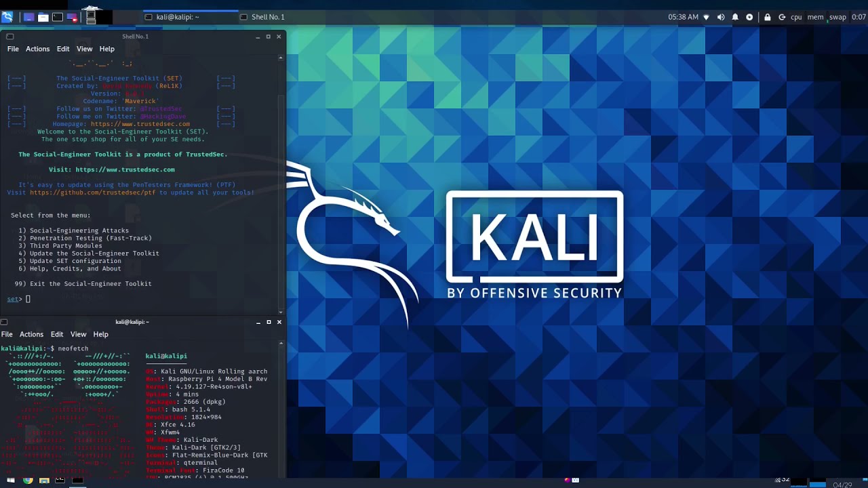Open Help menu in Shell No.1 window
This screenshot has width=868, height=488.
pos(107,49)
